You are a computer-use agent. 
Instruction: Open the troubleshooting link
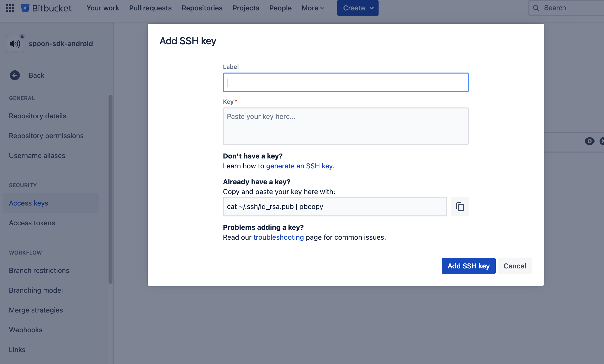click(278, 237)
